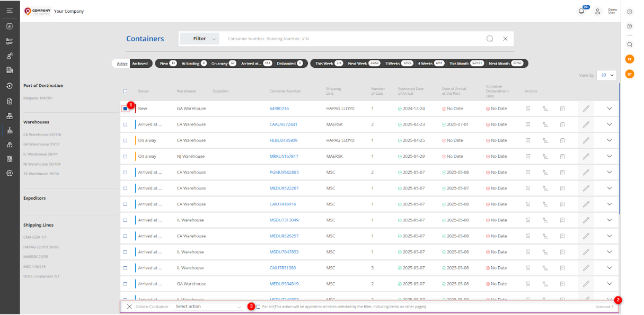
Task: Check the checkbox for MRKU5167817 row
Action: 125,156
